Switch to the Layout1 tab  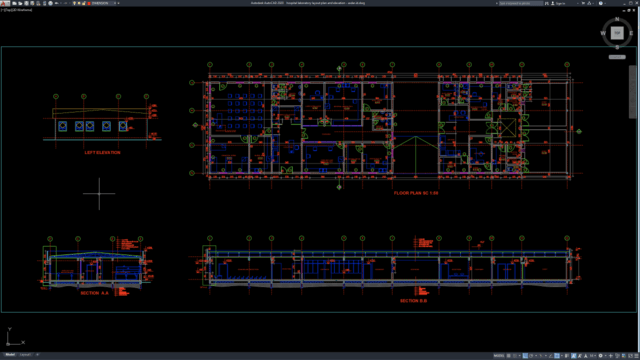point(25,355)
